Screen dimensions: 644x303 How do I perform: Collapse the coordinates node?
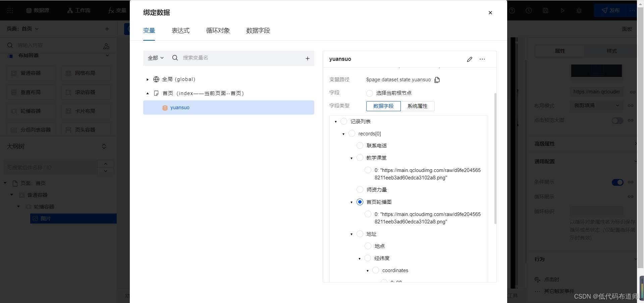[x=368, y=271]
